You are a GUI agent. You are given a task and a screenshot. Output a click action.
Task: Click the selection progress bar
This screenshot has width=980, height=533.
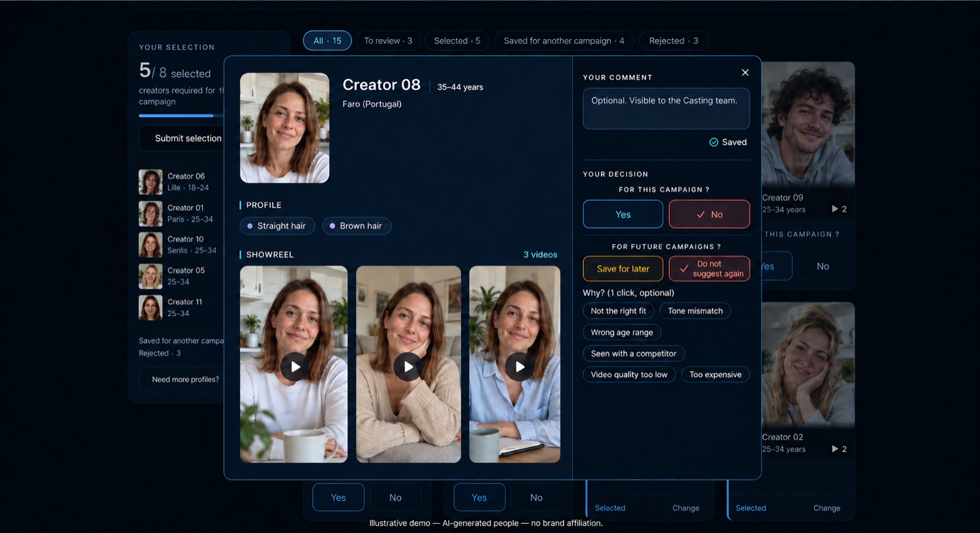[x=181, y=115]
